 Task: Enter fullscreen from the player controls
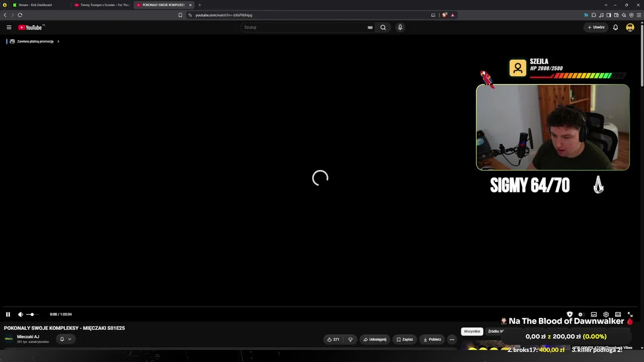click(630, 314)
